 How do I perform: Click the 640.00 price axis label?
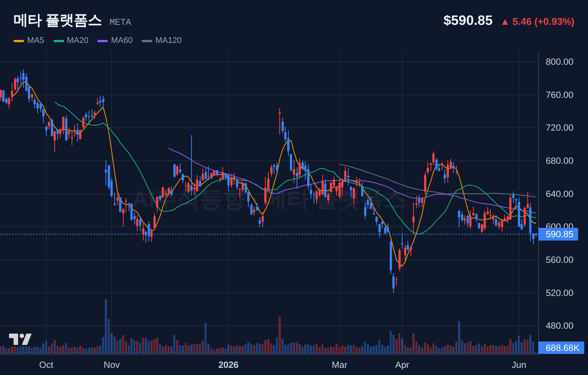click(559, 194)
